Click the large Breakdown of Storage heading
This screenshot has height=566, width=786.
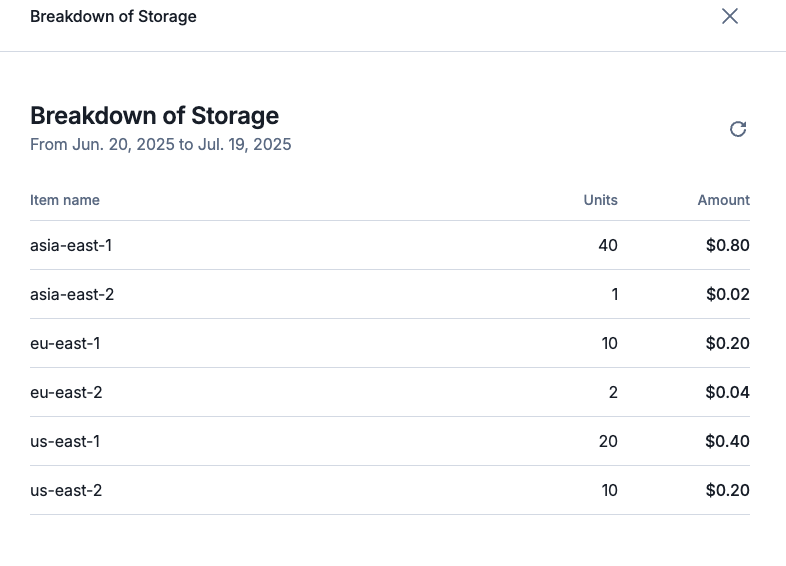pyautogui.click(x=154, y=115)
